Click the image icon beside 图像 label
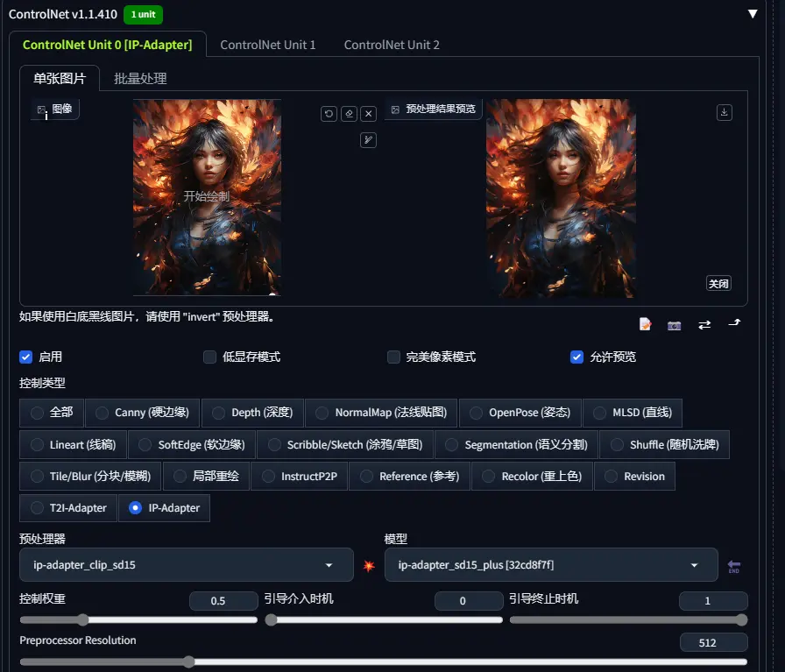785x672 pixels. (x=41, y=110)
